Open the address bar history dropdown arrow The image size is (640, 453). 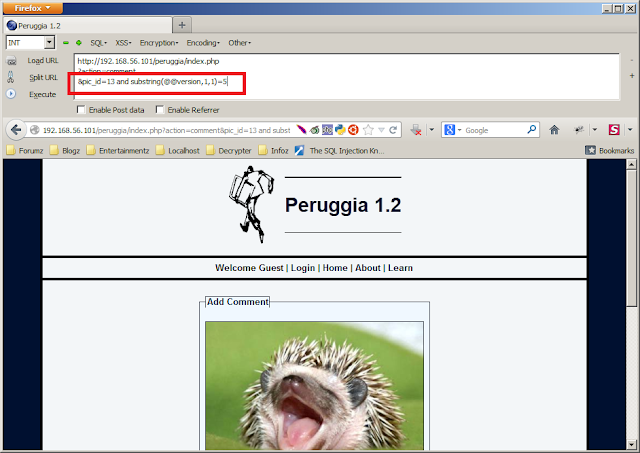381,130
